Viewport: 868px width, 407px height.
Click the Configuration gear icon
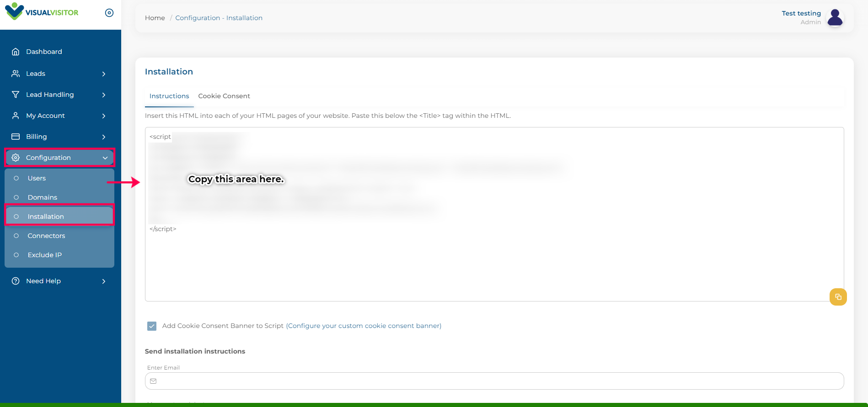(x=16, y=158)
